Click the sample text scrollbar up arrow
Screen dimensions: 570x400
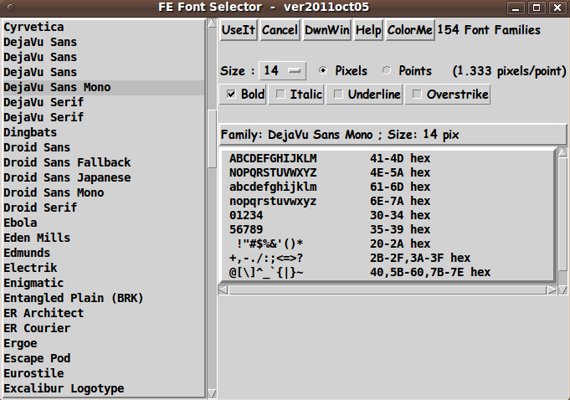(562, 152)
